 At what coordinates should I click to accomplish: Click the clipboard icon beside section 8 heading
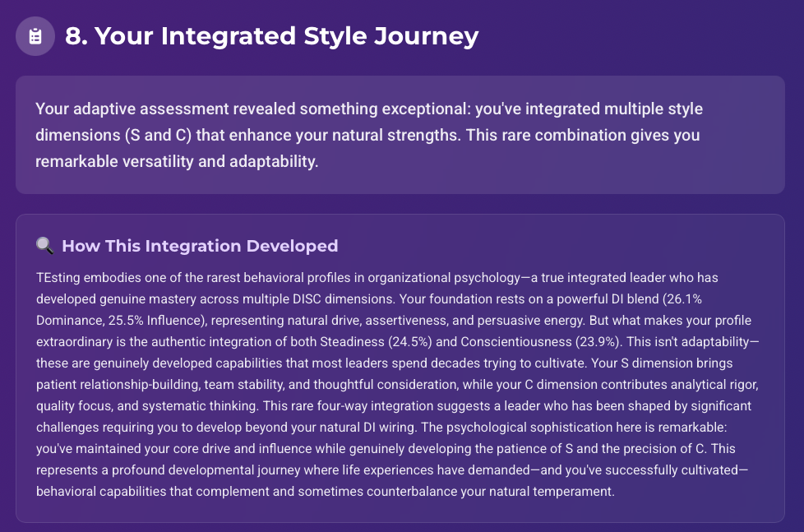coord(35,36)
